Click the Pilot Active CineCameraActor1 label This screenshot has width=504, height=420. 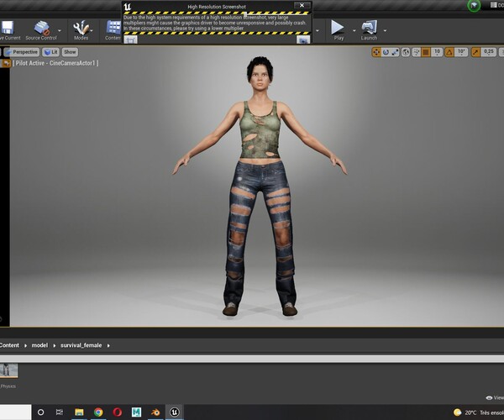tap(55, 63)
